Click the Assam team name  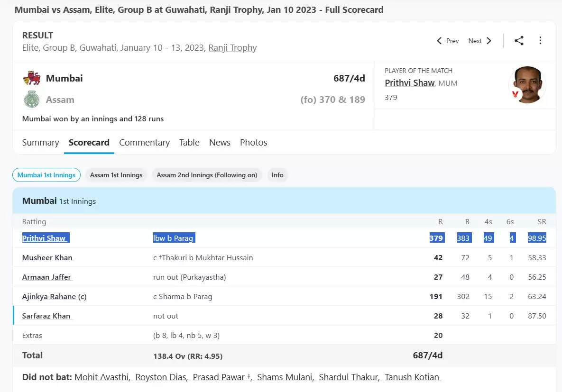click(60, 100)
